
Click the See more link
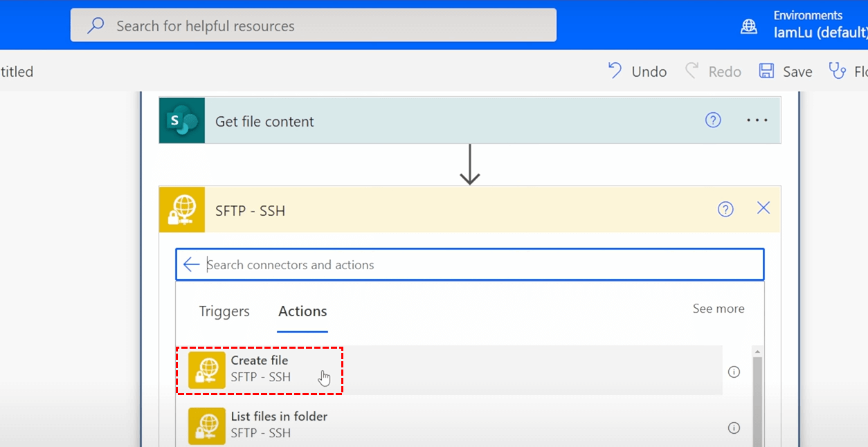pos(718,309)
